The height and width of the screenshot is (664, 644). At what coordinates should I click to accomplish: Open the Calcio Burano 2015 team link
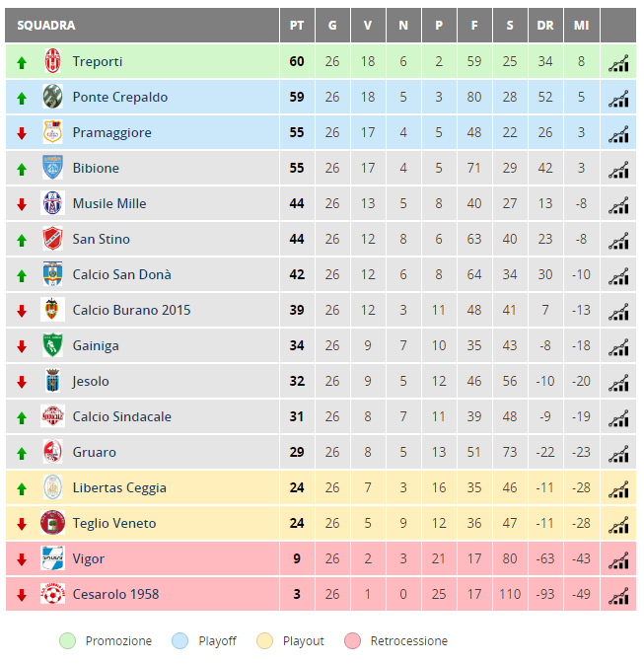(132, 310)
